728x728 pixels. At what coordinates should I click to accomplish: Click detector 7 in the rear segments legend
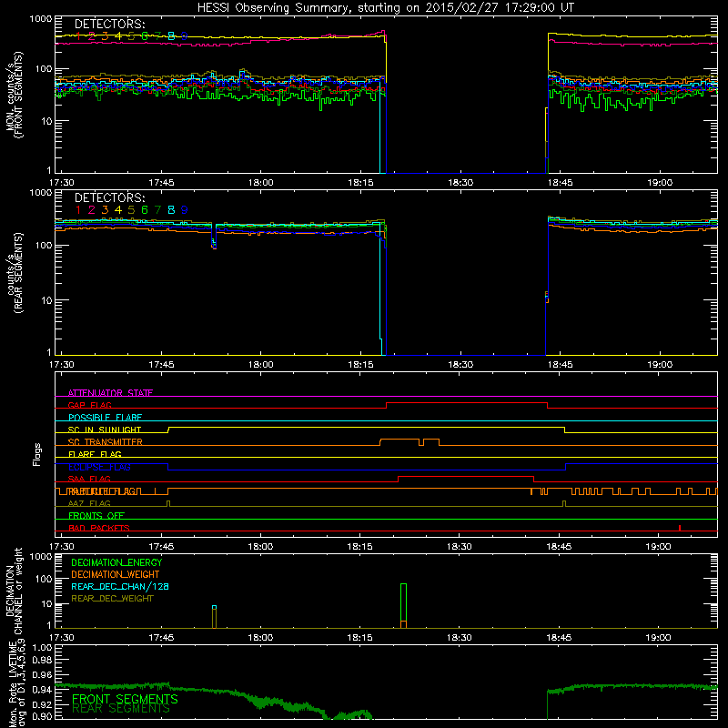[157, 210]
